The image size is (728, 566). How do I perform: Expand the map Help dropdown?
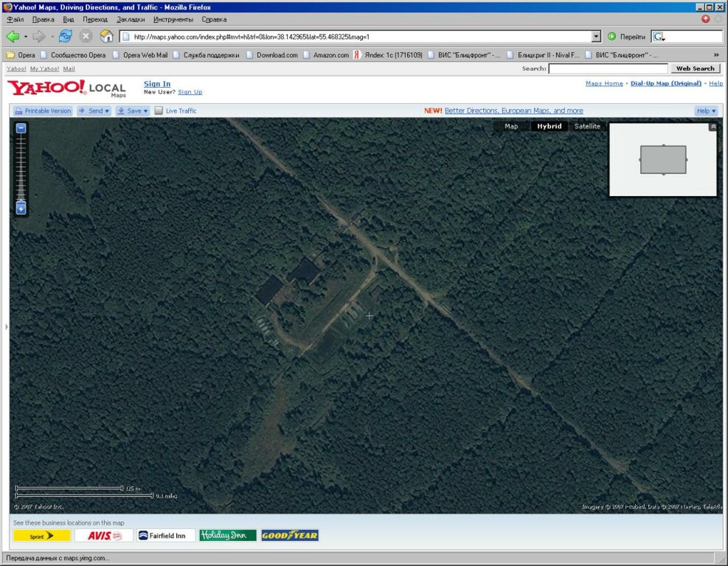[707, 111]
